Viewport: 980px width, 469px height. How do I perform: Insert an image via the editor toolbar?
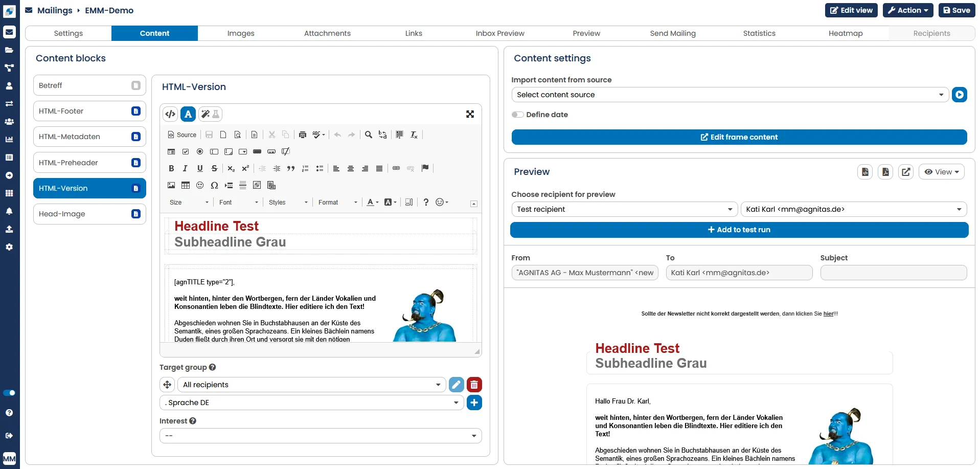(x=171, y=185)
